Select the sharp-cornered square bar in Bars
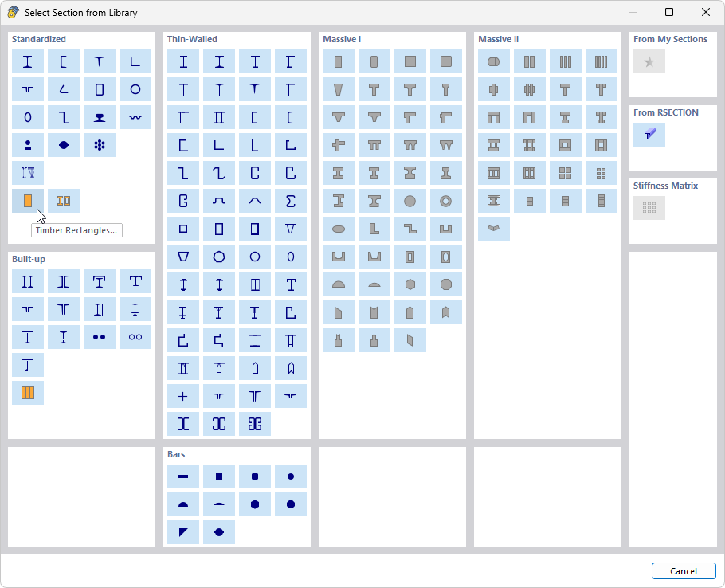 coord(219,476)
